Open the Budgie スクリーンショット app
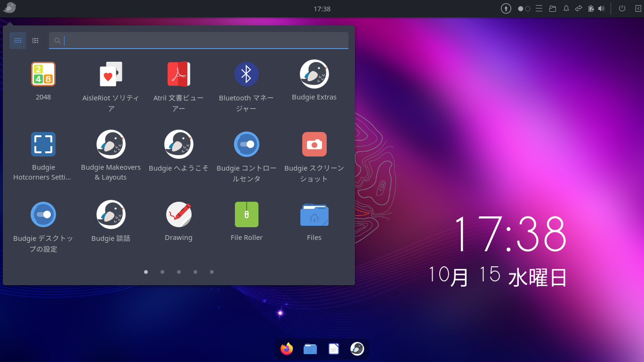The image size is (644, 362). pyautogui.click(x=314, y=144)
